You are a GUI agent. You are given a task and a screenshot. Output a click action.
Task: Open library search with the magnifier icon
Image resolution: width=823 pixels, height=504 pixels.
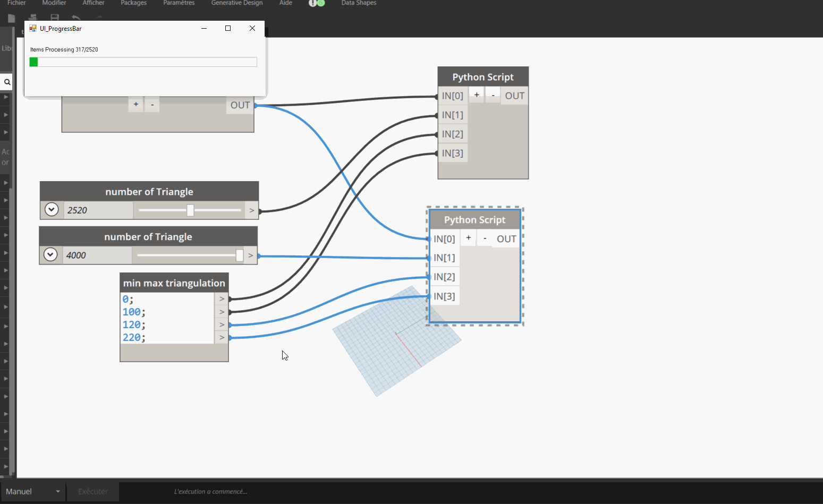click(x=7, y=82)
